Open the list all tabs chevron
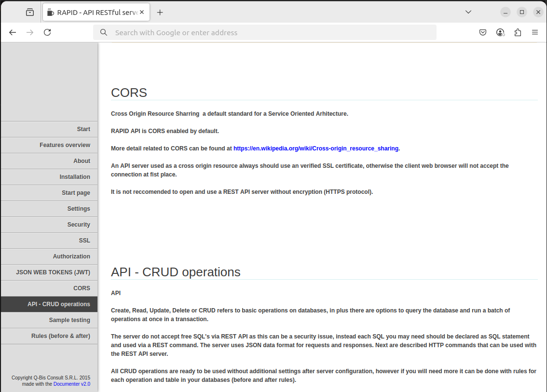Image resolution: width=547 pixels, height=392 pixels. 468,12
